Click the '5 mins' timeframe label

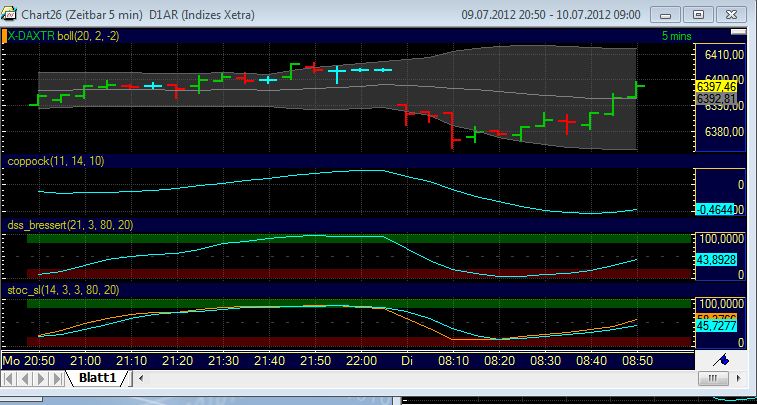pos(676,36)
